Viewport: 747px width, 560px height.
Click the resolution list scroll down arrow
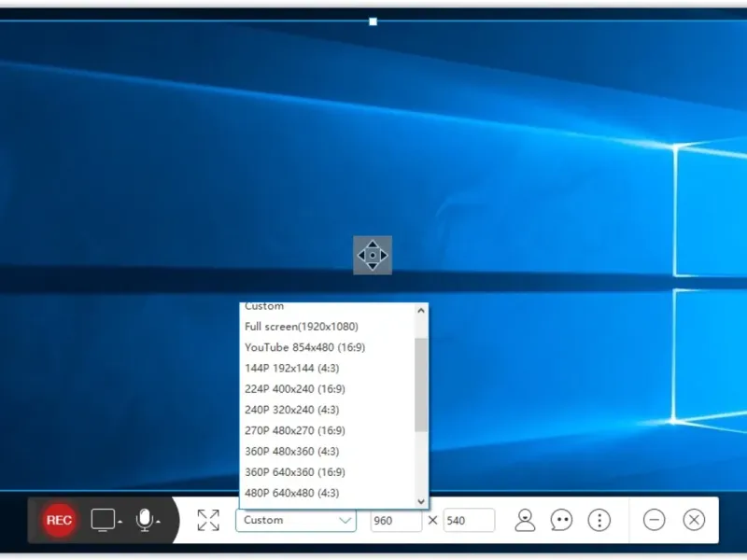(421, 501)
